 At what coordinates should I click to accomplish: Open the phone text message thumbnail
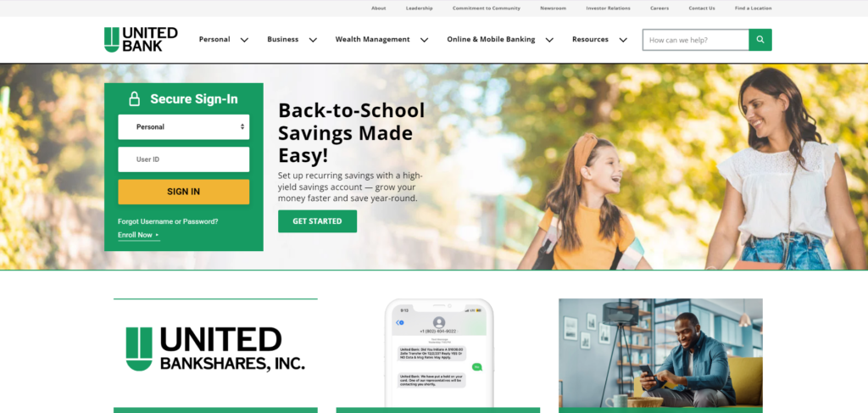pyautogui.click(x=438, y=354)
